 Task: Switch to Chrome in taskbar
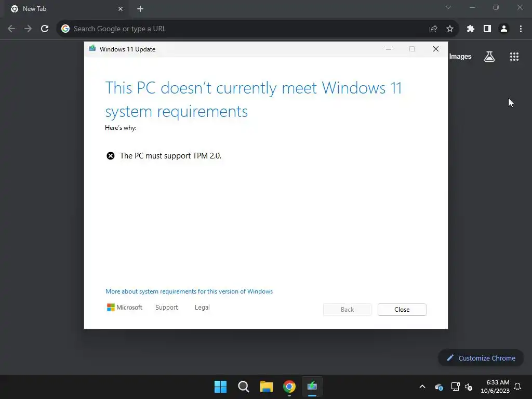point(289,387)
